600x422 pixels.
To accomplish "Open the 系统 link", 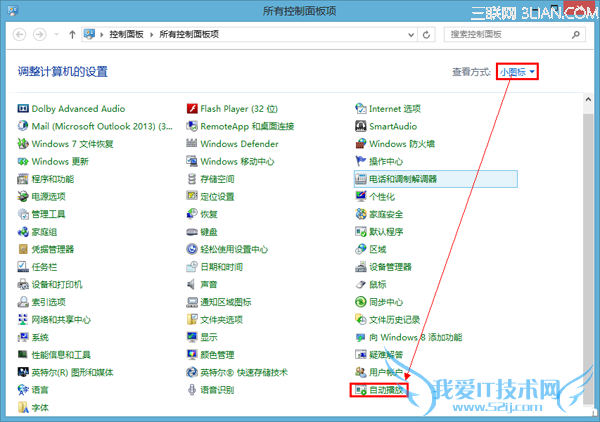I will 40,337.
